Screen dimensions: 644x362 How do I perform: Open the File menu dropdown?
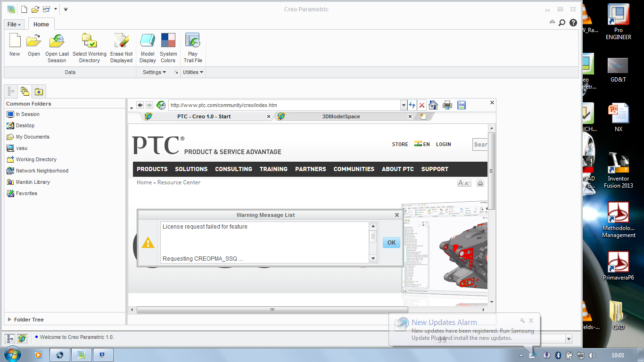[14, 24]
